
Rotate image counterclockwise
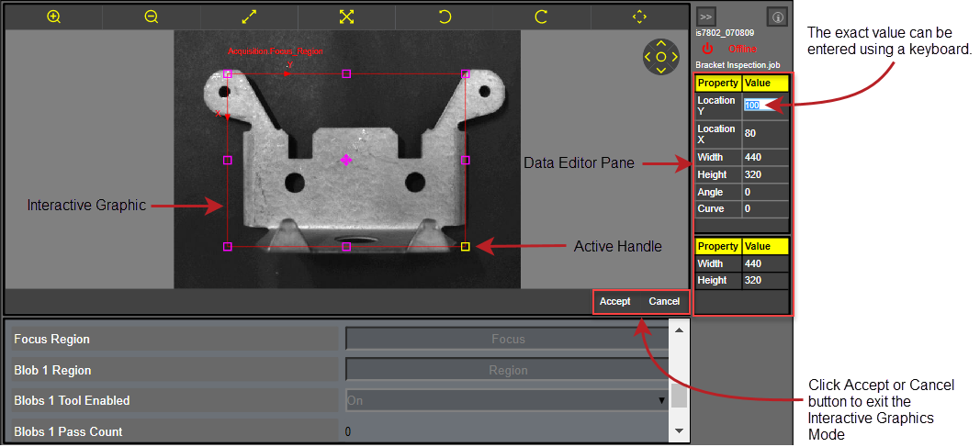445,17
